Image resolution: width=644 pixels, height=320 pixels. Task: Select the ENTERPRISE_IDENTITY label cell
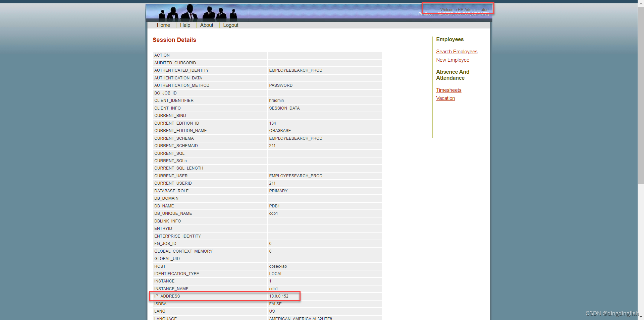210,236
